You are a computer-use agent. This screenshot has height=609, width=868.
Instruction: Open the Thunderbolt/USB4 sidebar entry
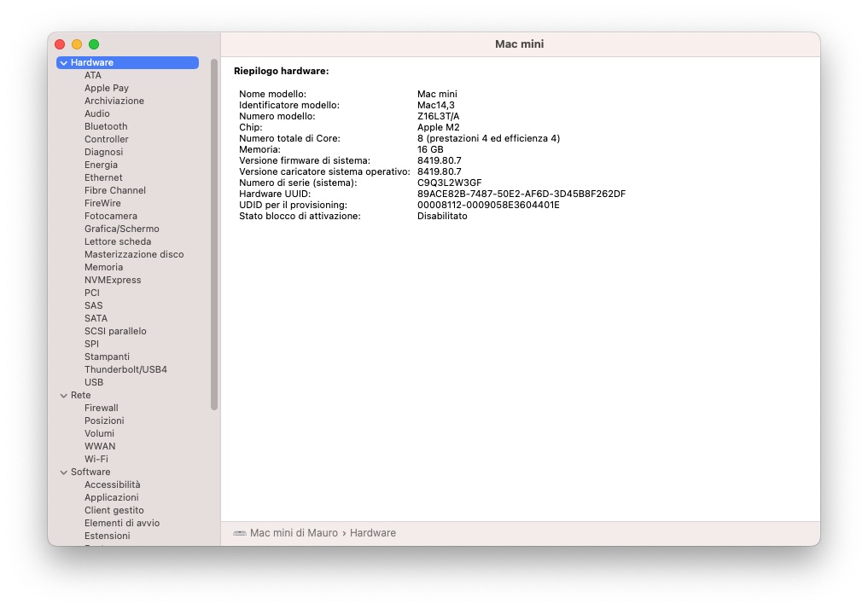pos(125,369)
